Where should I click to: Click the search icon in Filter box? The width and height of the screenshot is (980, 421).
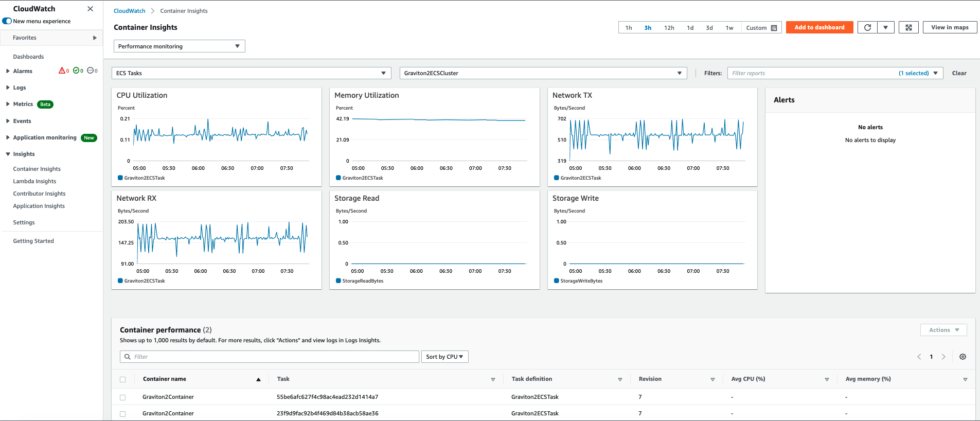(128, 357)
